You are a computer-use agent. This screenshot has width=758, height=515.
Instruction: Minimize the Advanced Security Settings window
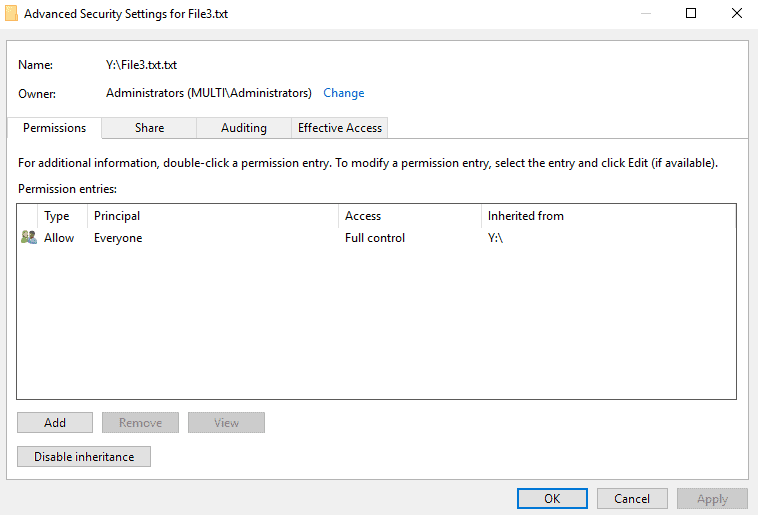click(x=644, y=14)
